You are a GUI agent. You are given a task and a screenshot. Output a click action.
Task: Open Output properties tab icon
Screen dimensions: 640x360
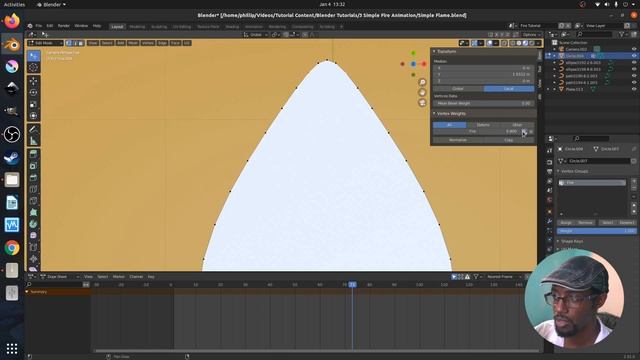[549, 171]
